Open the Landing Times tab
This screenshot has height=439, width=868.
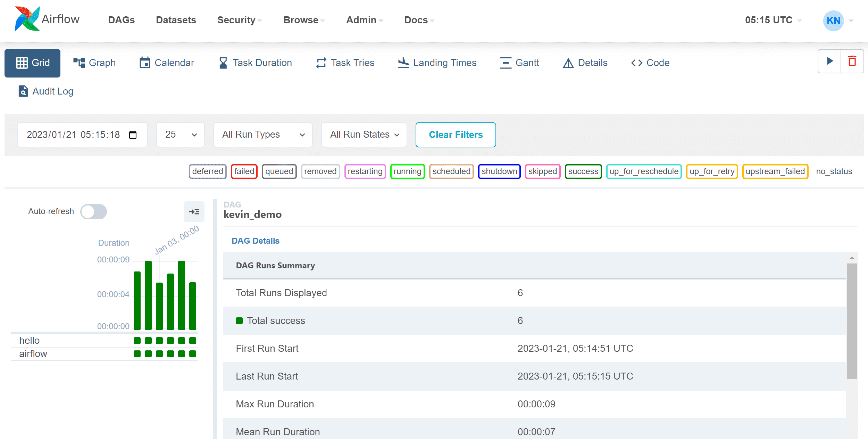click(437, 63)
